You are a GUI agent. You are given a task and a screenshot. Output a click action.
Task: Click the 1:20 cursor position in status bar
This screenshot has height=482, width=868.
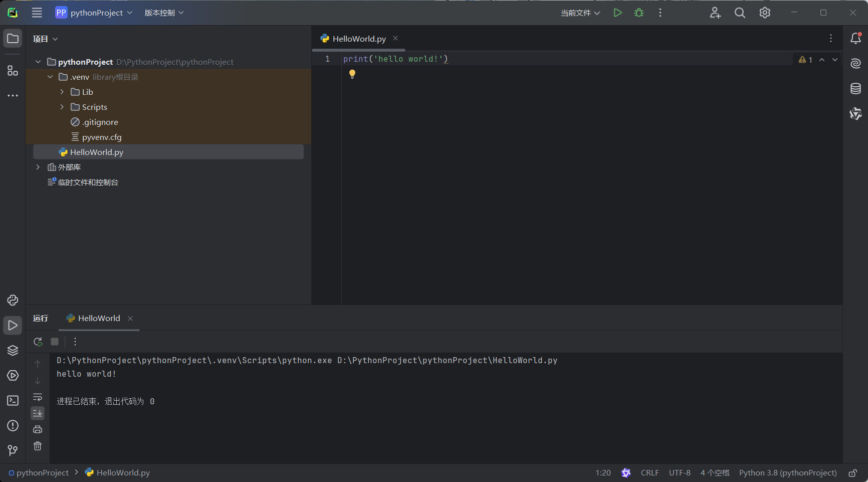pyautogui.click(x=603, y=473)
